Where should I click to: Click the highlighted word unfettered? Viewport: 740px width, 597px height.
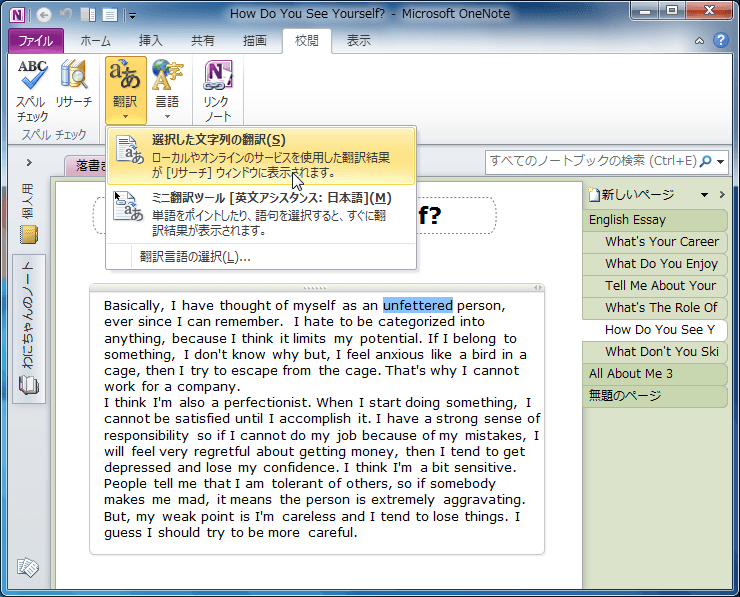(x=418, y=305)
